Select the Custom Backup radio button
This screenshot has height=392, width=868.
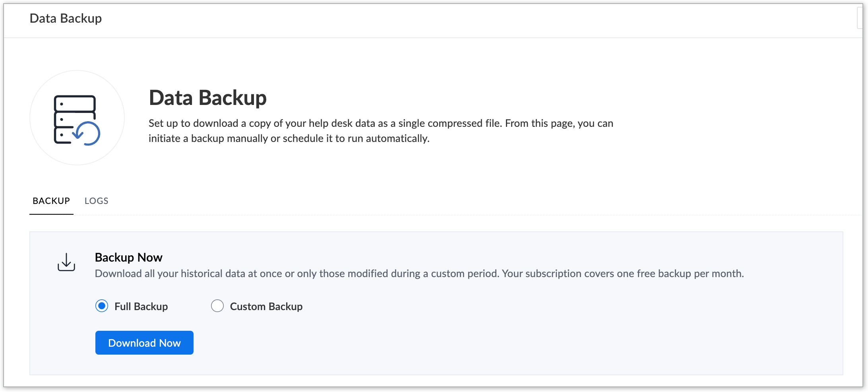pyautogui.click(x=217, y=306)
